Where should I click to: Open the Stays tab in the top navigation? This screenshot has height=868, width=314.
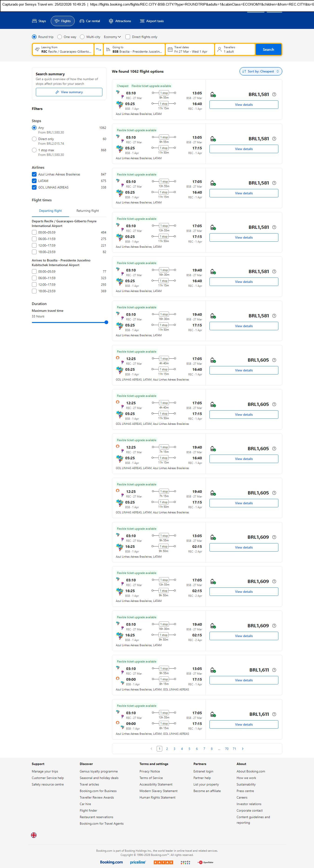39,21
